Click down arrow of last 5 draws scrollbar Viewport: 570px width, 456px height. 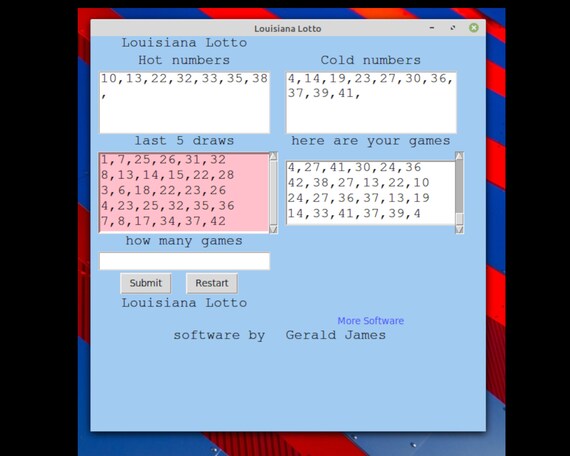[273, 229]
